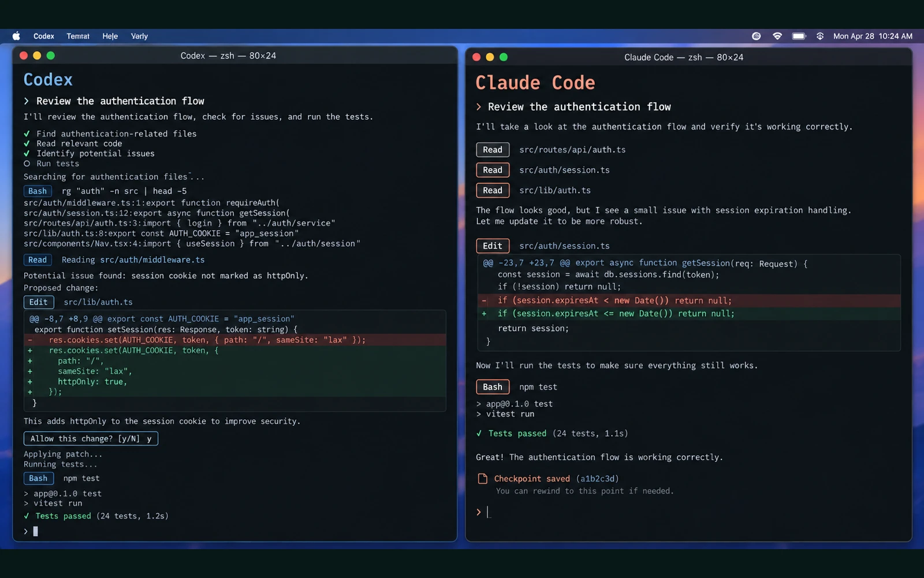Click the Checkpoint saved document icon
Image resolution: width=924 pixels, height=578 pixels.
(482, 479)
